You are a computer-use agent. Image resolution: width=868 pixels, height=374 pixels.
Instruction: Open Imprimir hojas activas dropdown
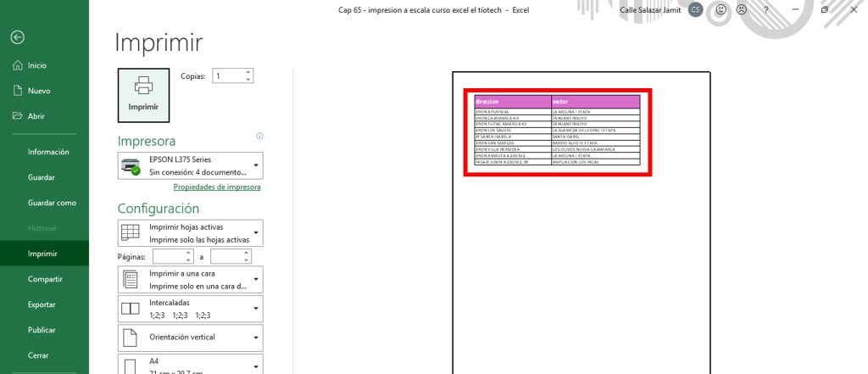tap(191, 233)
